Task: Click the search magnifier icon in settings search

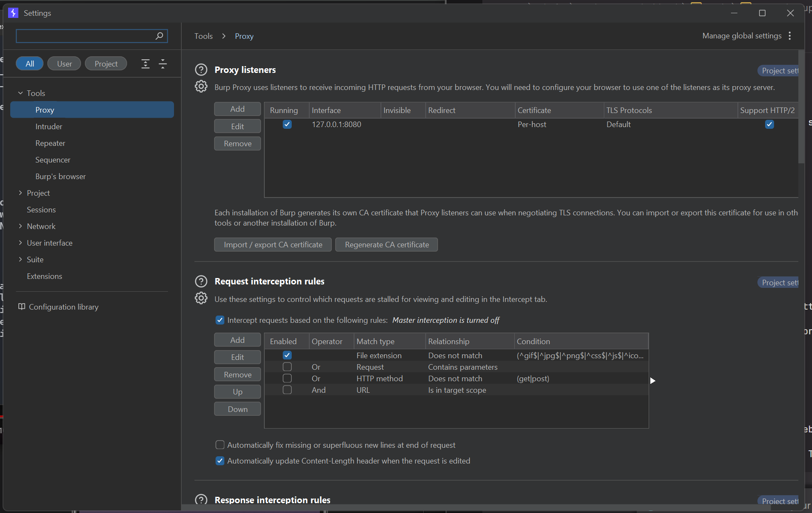Action: (159, 36)
